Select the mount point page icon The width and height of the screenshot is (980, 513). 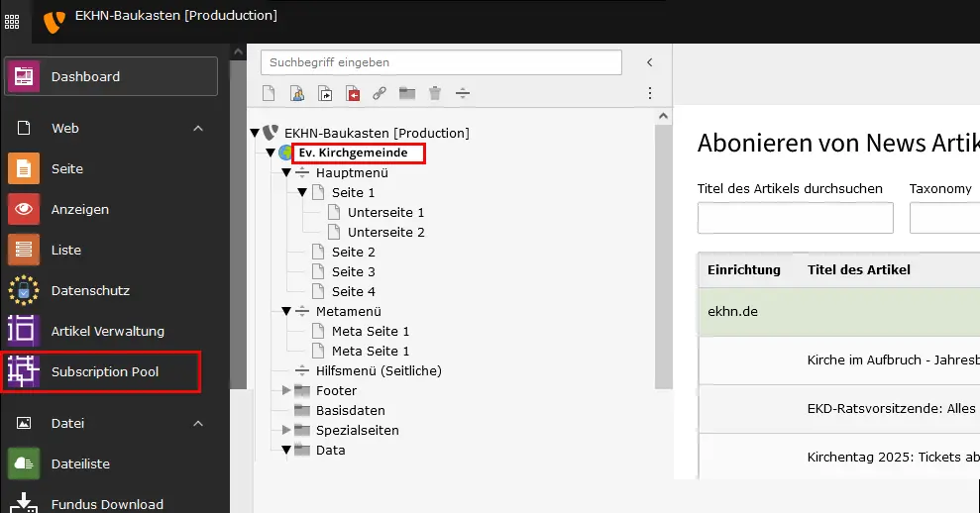pyautogui.click(x=353, y=93)
